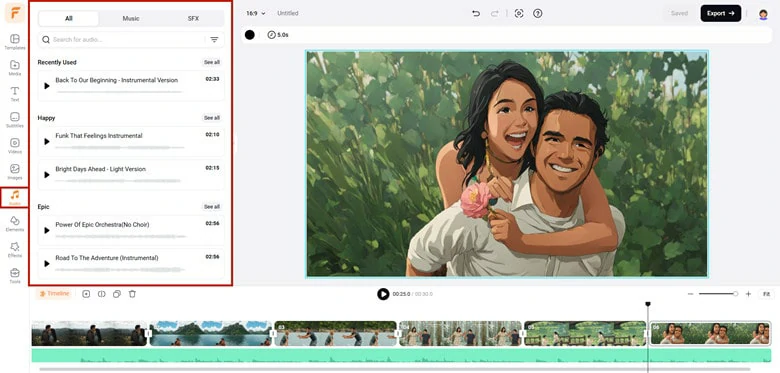This screenshot has width=780, height=373.
Task: Open the Tools panel in sidebar
Action: tap(15, 275)
